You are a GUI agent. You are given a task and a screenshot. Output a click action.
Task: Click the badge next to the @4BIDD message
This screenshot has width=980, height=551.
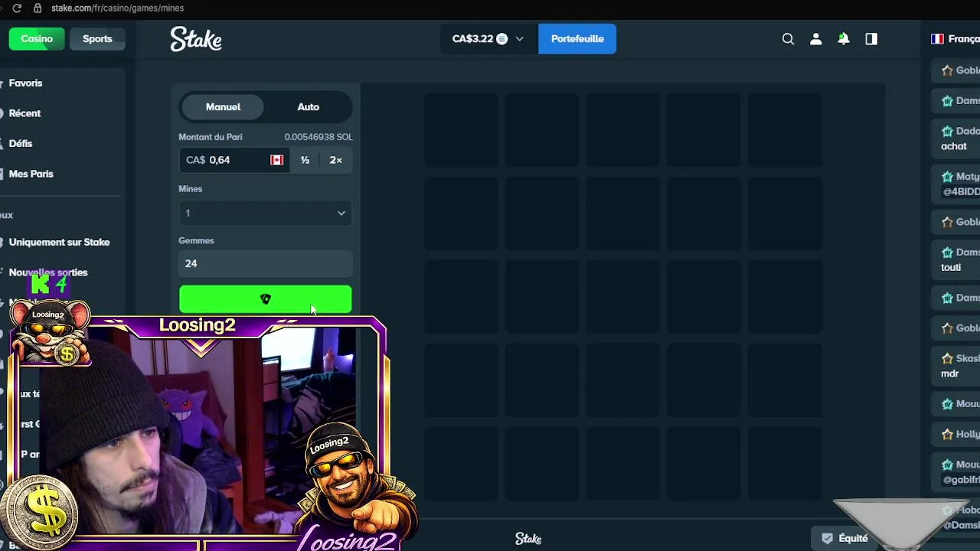point(947,177)
